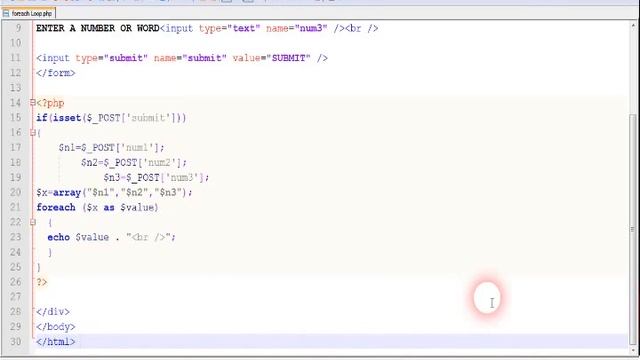Viewport: 640px width, 360px height.
Task: Click the </html> closing tag
Action: (56, 342)
